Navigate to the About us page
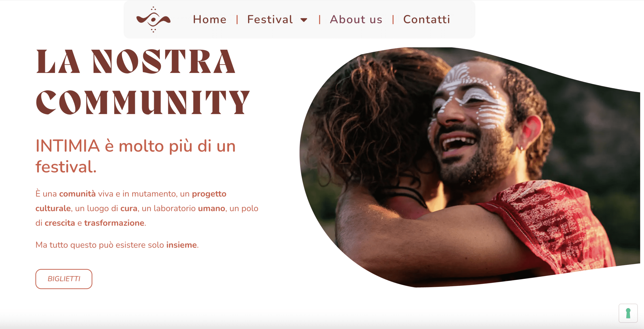 [x=356, y=19]
